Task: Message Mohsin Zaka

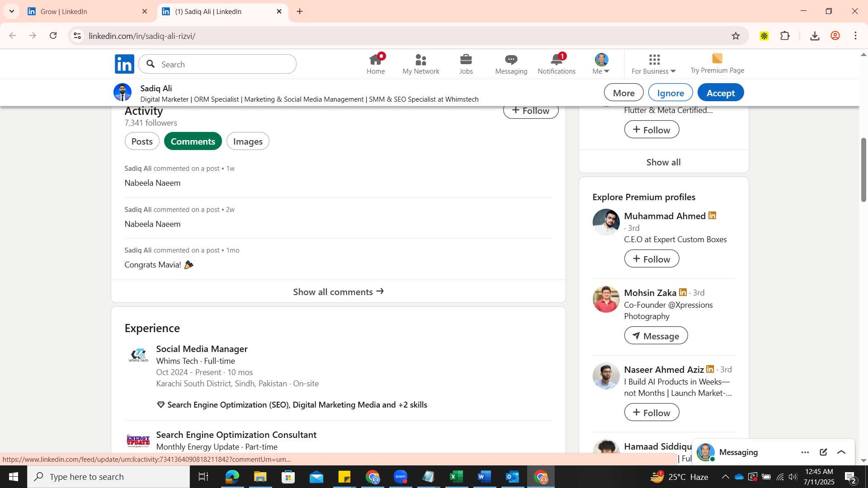Action: 656,336
